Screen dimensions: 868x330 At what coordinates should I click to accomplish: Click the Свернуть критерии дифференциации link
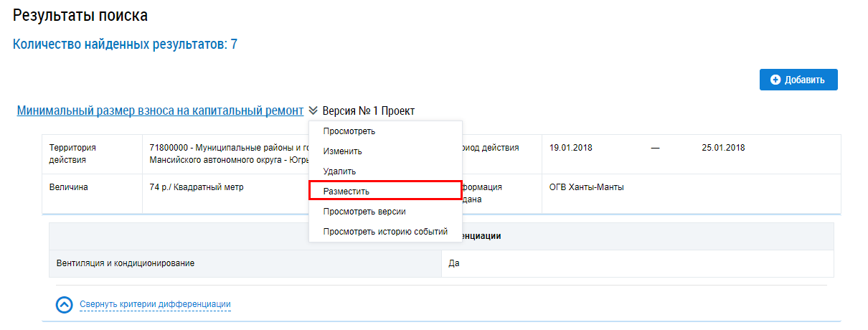point(155,305)
